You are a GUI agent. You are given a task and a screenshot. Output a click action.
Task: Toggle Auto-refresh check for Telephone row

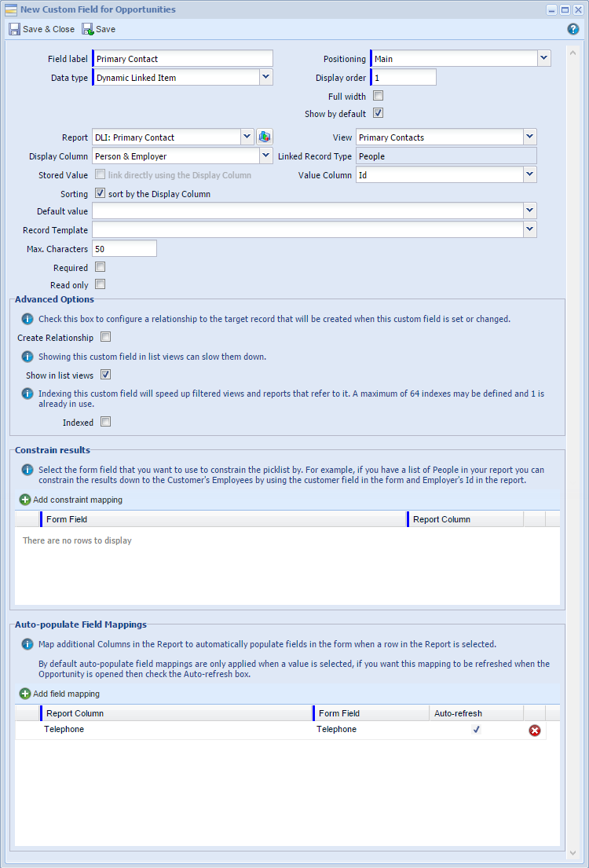point(476,730)
